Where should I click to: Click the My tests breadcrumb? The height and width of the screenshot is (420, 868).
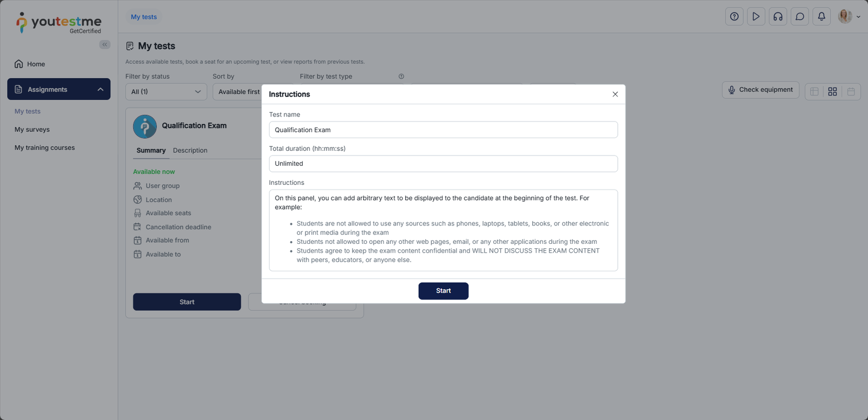[144, 17]
